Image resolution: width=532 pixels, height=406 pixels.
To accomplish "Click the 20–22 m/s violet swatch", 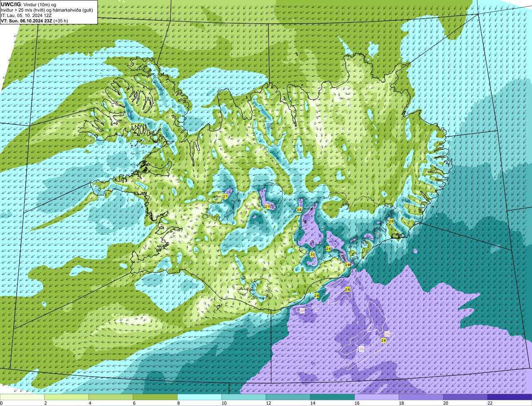I will (465, 397).
